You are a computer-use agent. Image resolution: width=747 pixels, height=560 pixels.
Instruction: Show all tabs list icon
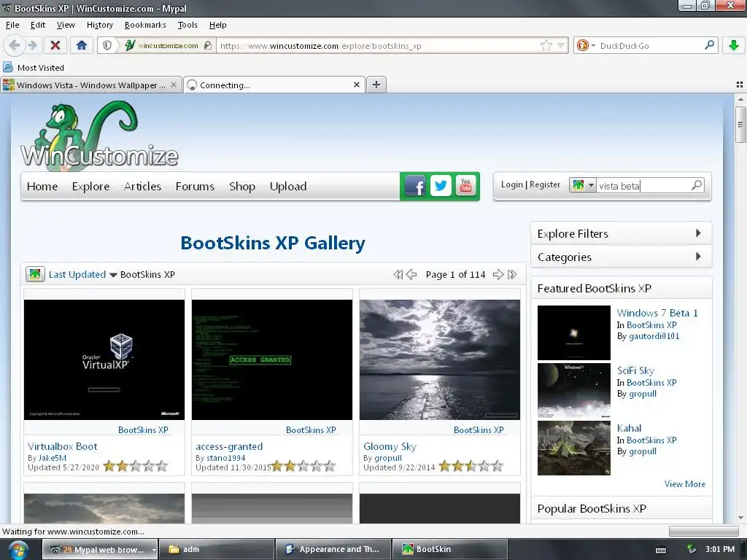pos(740,85)
